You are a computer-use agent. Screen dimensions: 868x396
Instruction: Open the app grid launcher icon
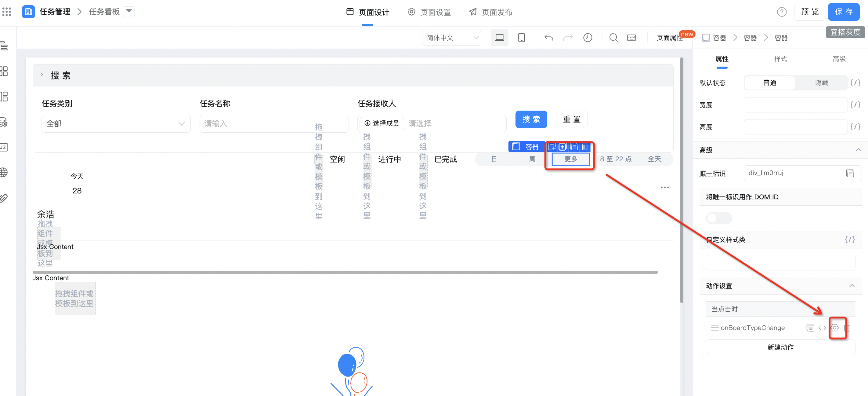pos(7,12)
